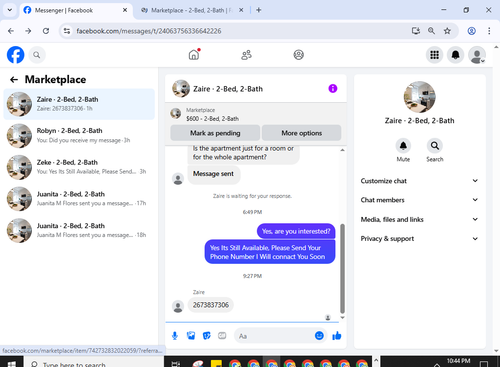Viewport: 500px width, 367px height.
Task: Open the purple conversation information icon
Action: pyautogui.click(x=333, y=88)
